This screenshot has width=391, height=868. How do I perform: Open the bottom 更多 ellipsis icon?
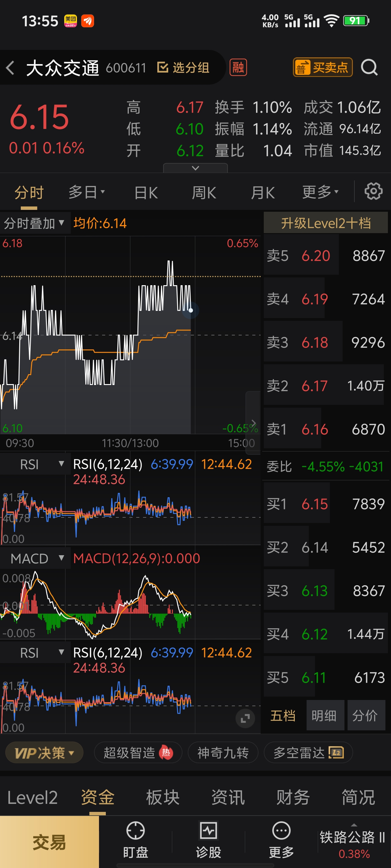[281, 840]
